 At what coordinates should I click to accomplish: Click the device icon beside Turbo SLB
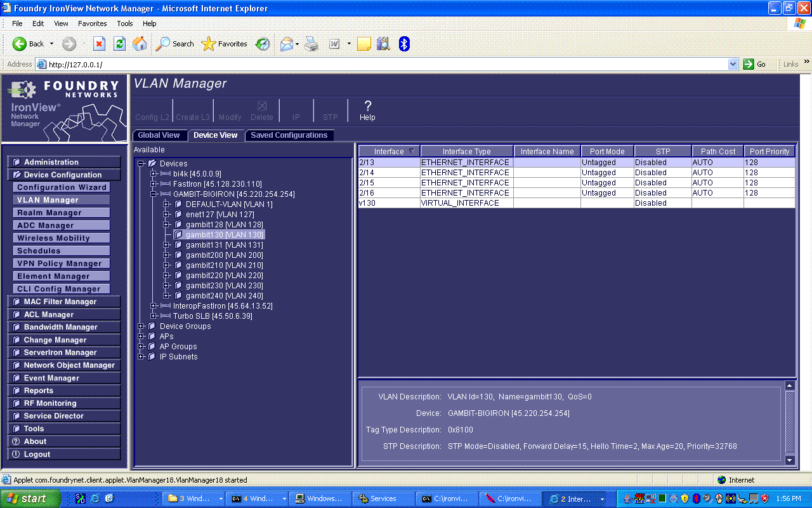pyautogui.click(x=165, y=316)
